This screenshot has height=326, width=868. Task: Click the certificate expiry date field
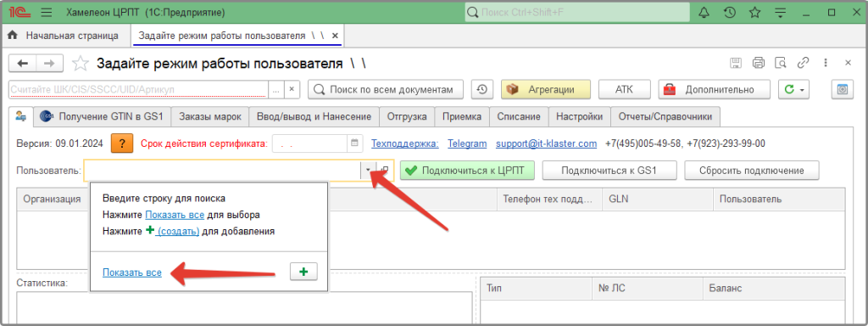(x=310, y=143)
